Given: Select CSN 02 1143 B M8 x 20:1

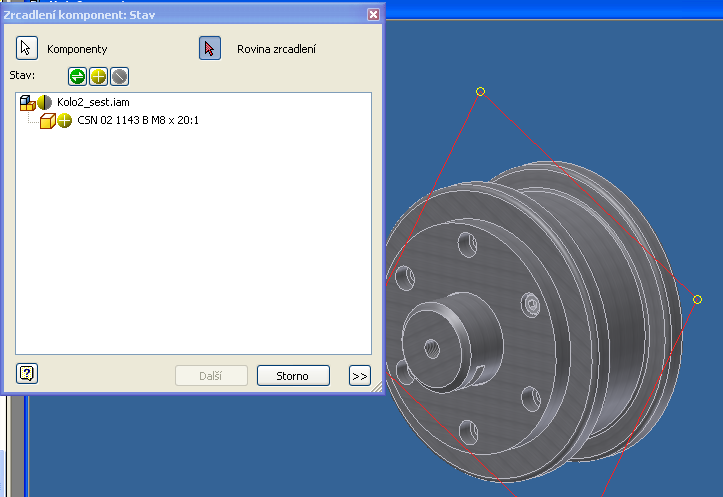Looking at the screenshot, I should (138, 120).
